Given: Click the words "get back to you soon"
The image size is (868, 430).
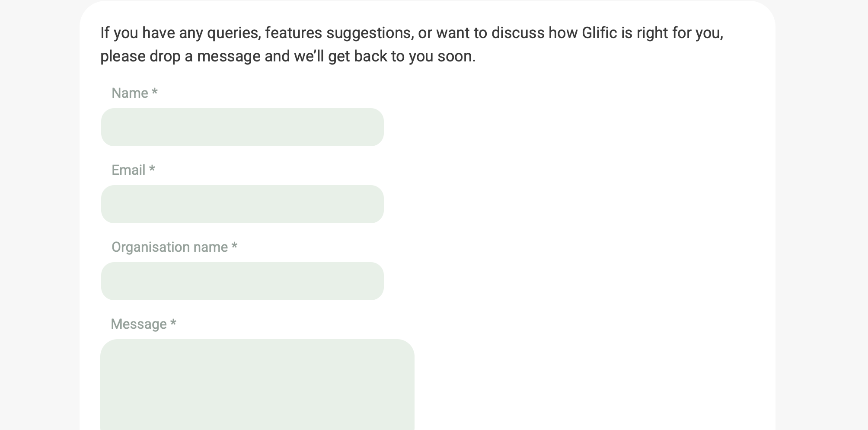Looking at the screenshot, I should click(402, 56).
